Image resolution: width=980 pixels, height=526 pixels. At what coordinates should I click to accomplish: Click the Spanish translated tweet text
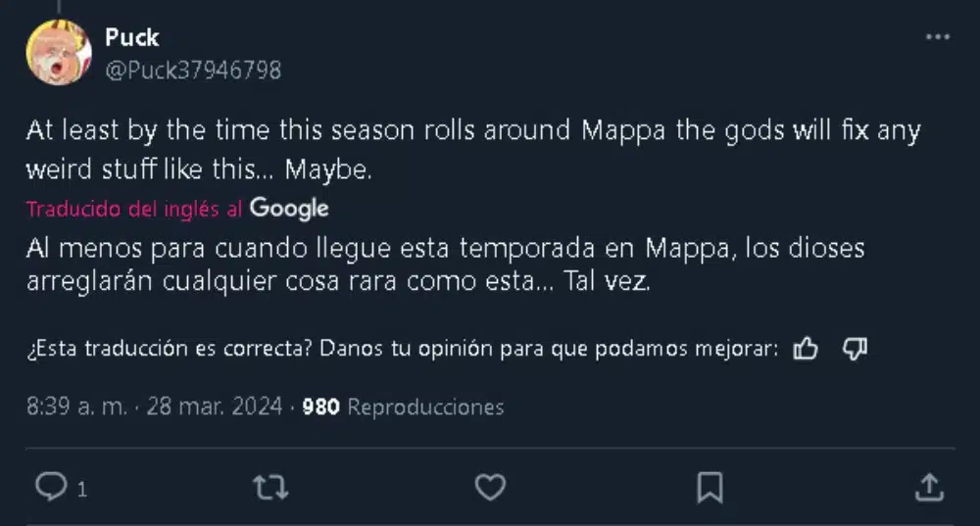click(x=446, y=265)
